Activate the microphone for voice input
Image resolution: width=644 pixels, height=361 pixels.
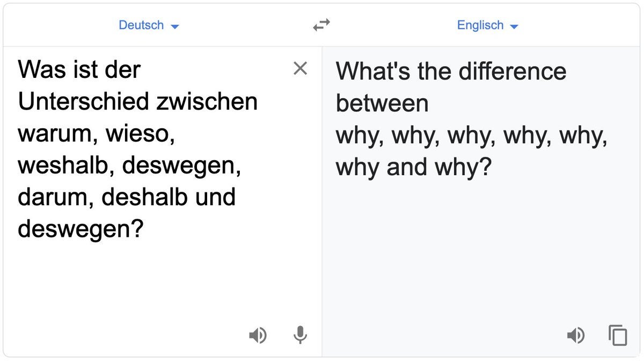(300, 335)
